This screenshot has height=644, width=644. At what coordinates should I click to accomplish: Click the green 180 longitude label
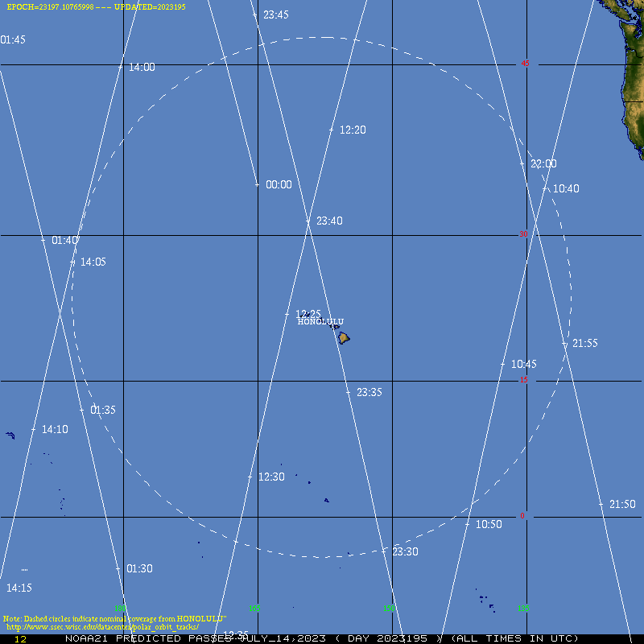pos(120,609)
